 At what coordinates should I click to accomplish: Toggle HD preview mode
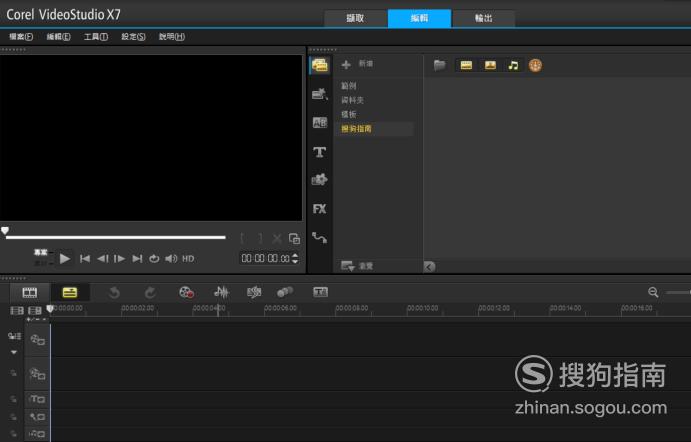click(188, 259)
